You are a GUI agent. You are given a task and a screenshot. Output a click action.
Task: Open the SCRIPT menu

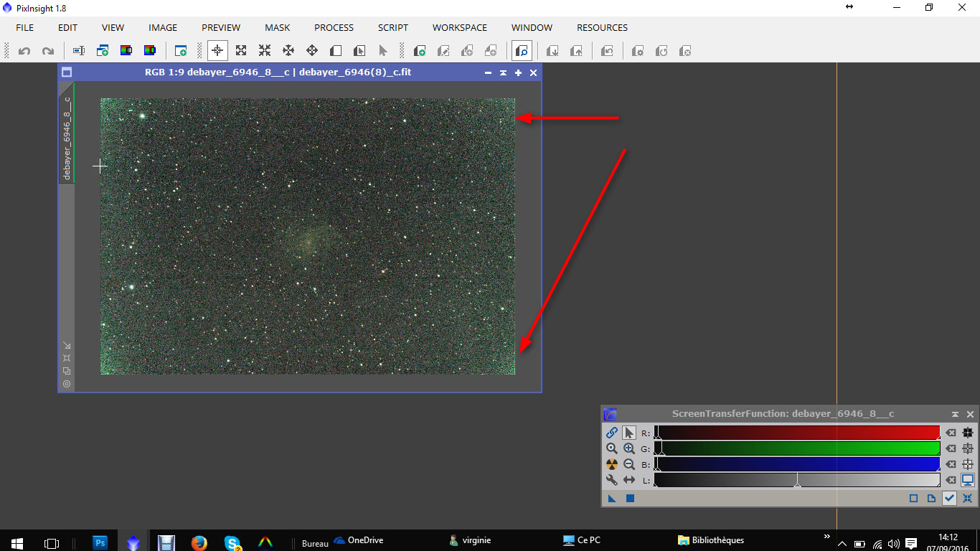[x=392, y=27]
